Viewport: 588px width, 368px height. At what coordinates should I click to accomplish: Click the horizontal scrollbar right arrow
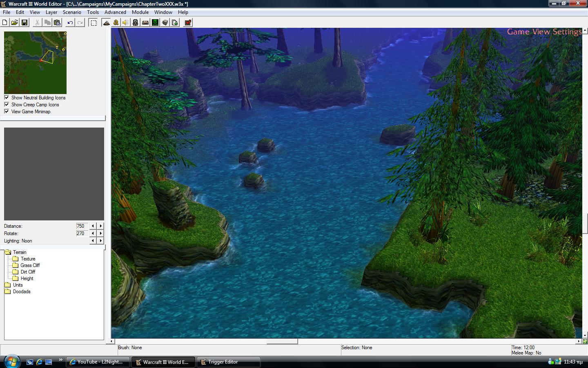(579, 341)
